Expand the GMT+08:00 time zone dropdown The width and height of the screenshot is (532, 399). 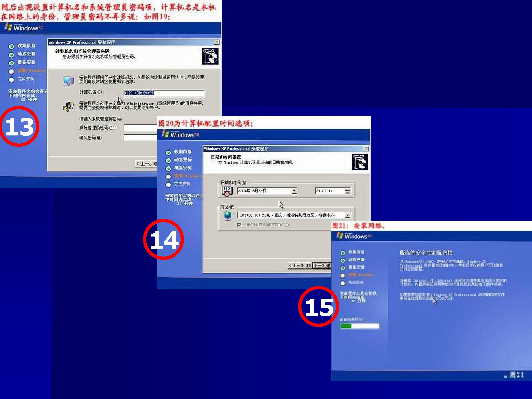click(x=347, y=215)
